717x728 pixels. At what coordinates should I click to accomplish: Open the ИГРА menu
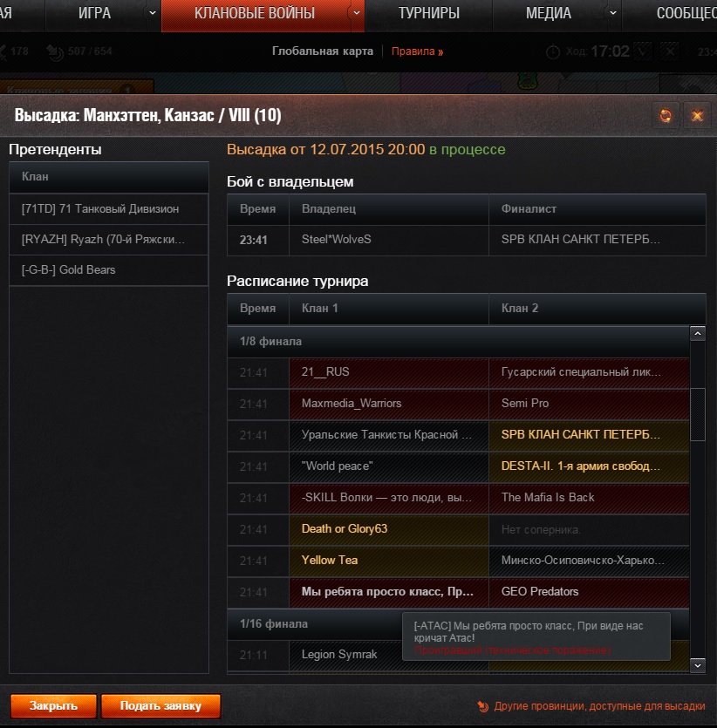pos(94,13)
